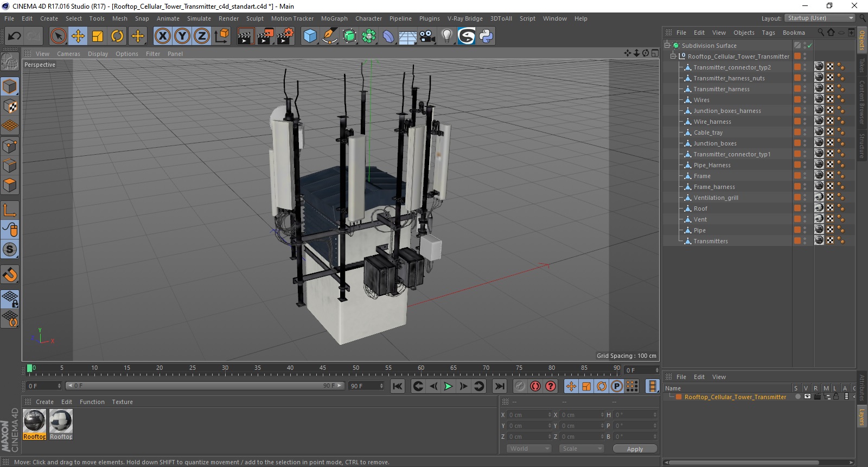Click the Undo arrow icon
Viewport: 868px width, 467px height.
tap(14, 36)
